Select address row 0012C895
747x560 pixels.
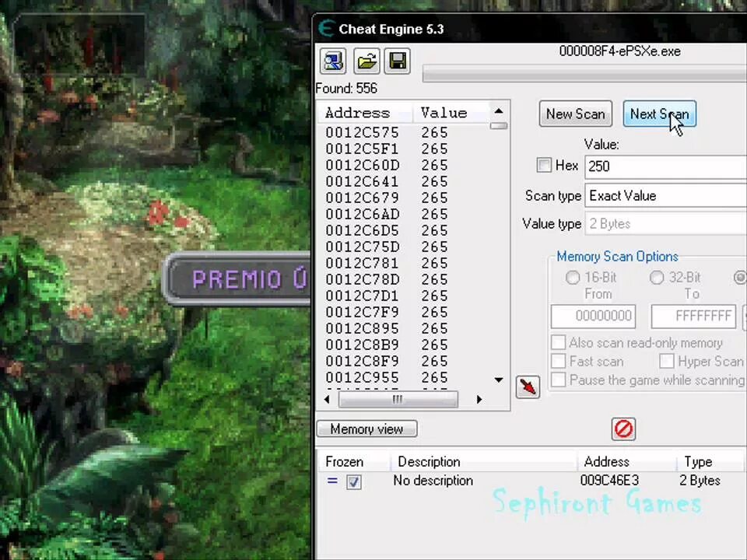(405, 328)
